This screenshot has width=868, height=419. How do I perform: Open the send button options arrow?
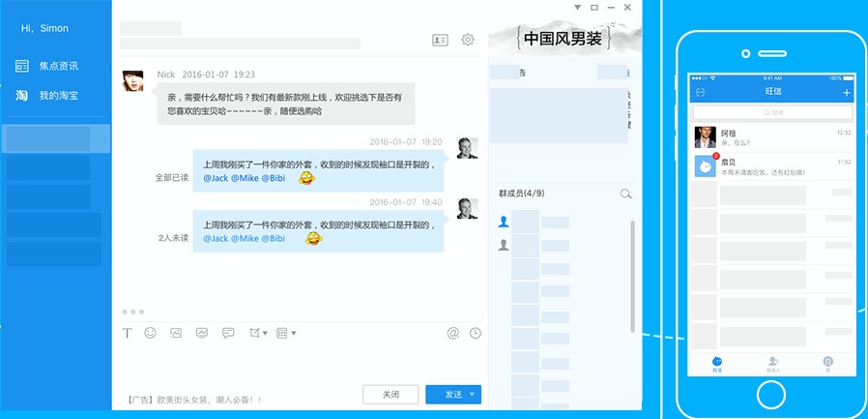[x=472, y=394]
